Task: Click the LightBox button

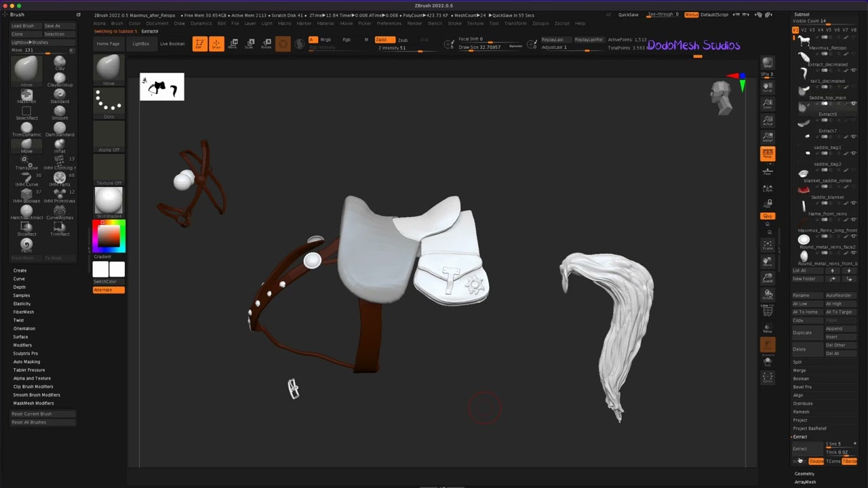Action: click(140, 44)
